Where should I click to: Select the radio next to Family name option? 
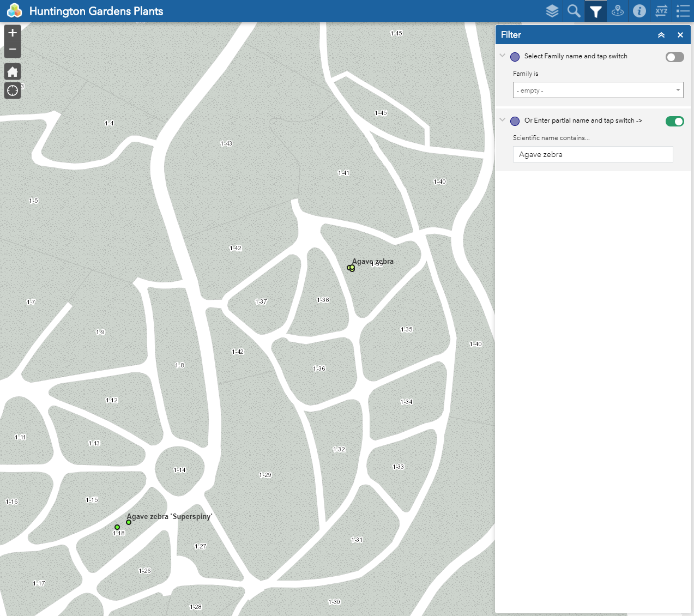coord(515,57)
